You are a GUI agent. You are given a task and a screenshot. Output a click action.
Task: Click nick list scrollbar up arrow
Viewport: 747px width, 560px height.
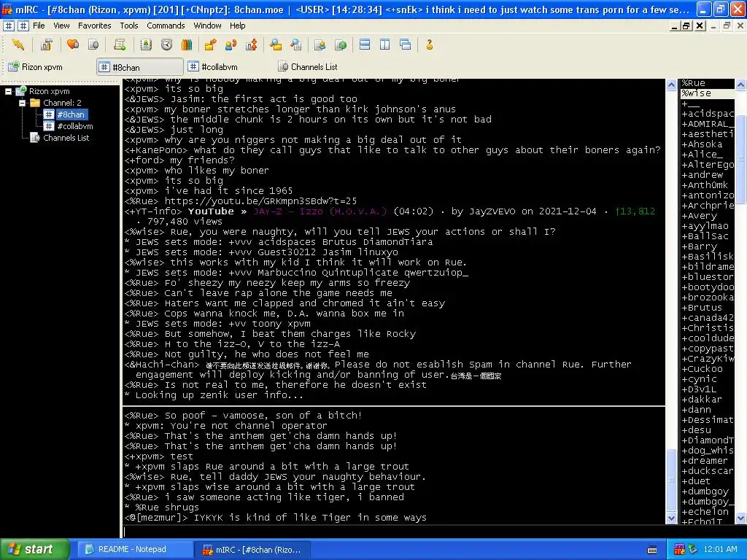[x=741, y=85]
